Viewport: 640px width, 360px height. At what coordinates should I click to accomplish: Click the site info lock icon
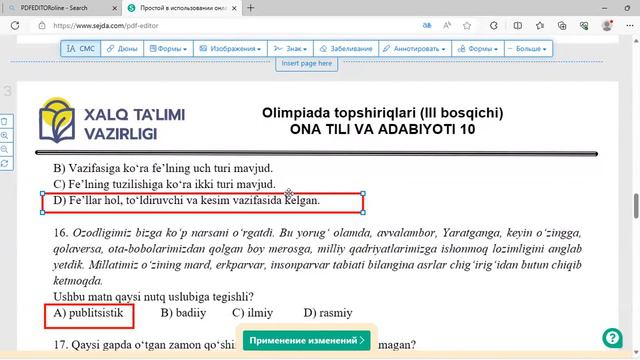click(x=42, y=25)
